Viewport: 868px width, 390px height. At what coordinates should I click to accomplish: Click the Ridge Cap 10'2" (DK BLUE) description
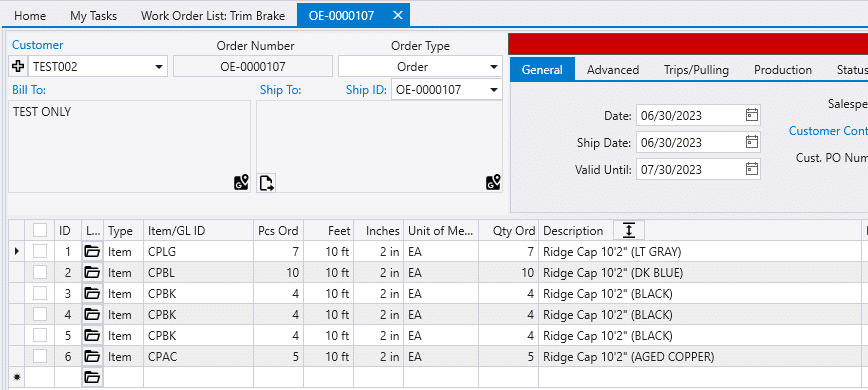tap(613, 273)
